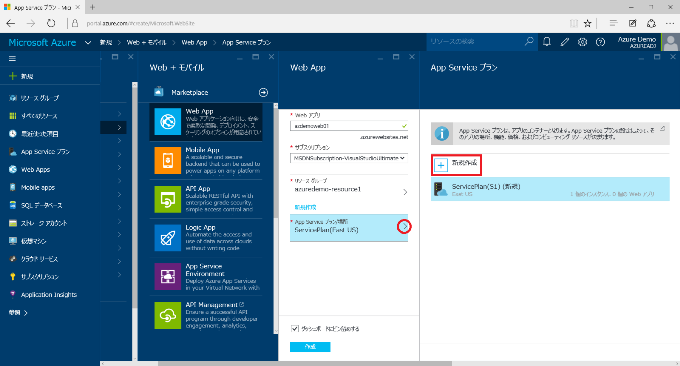
Task: Click the Web app name input field
Action: [349, 126]
